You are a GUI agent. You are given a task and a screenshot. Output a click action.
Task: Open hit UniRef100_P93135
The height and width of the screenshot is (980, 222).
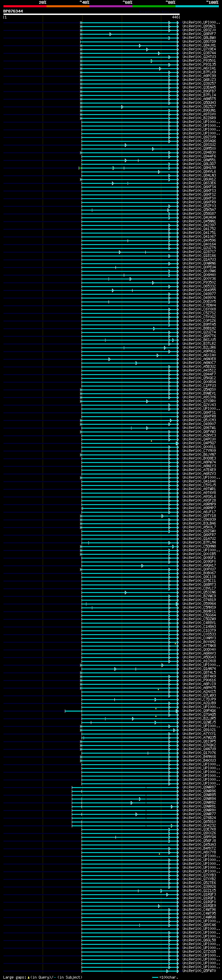coord(199,64)
